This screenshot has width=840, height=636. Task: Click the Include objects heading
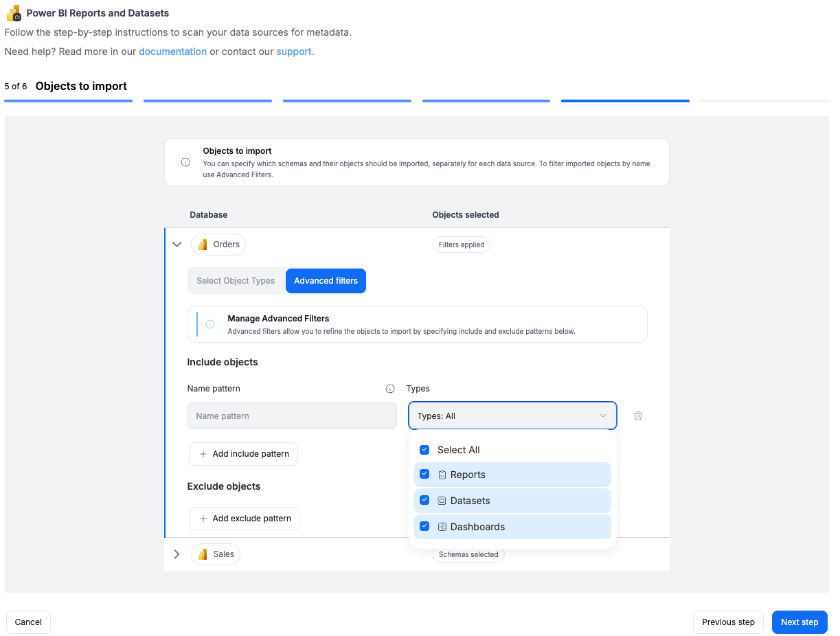tap(223, 362)
